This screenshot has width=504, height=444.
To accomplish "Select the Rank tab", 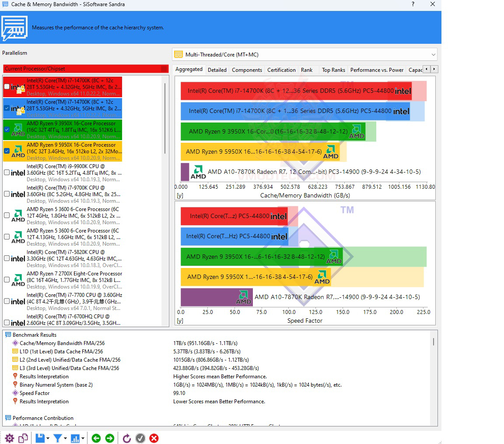I will tap(307, 70).
